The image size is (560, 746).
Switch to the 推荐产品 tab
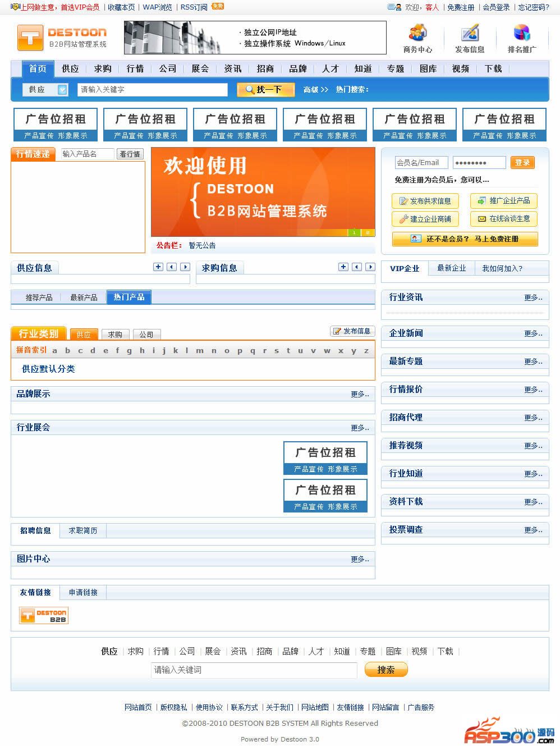coord(39,298)
